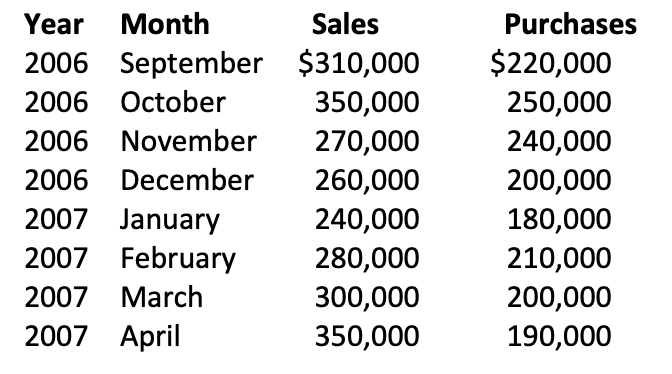Click the November month cell
The width and height of the screenshot is (672, 374).
pyautogui.click(x=189, y=141)
